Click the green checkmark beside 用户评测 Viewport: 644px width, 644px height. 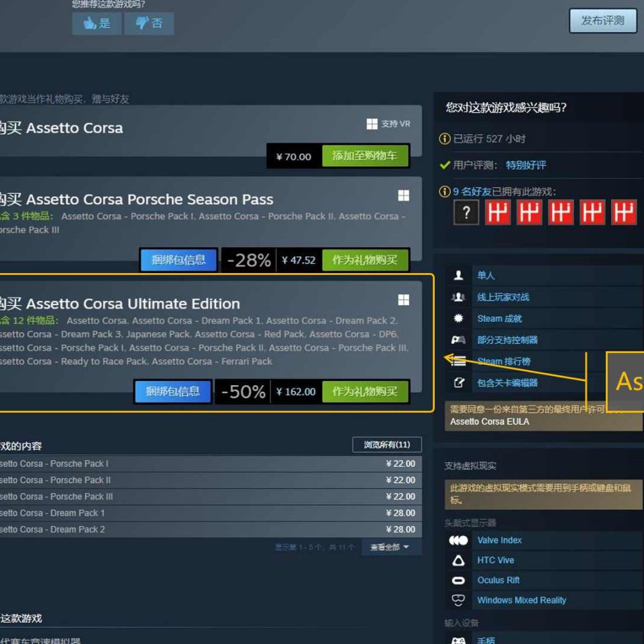[445, 165]
